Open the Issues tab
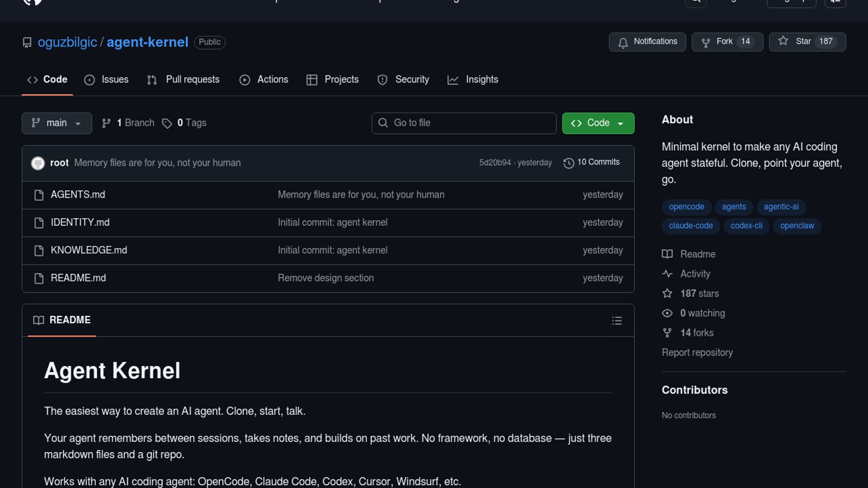The height and width of the screenshot is (488, 868). click(106, 80)
